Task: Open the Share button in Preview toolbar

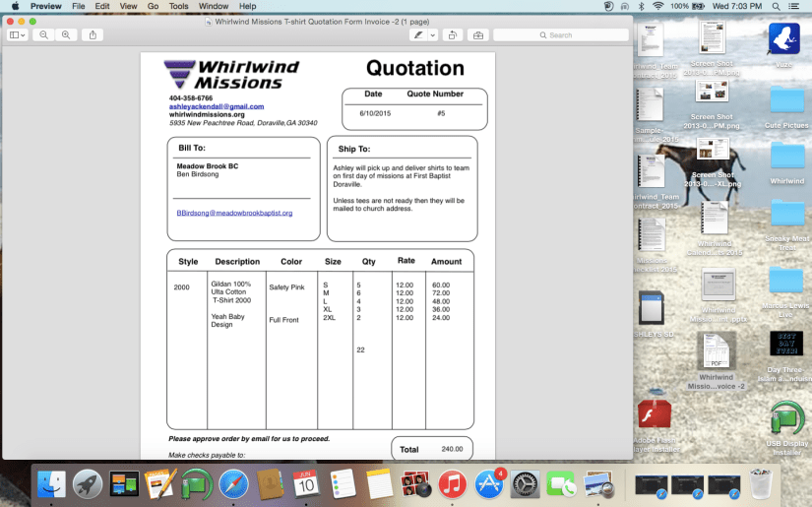Action: click(x=94, y=34)
